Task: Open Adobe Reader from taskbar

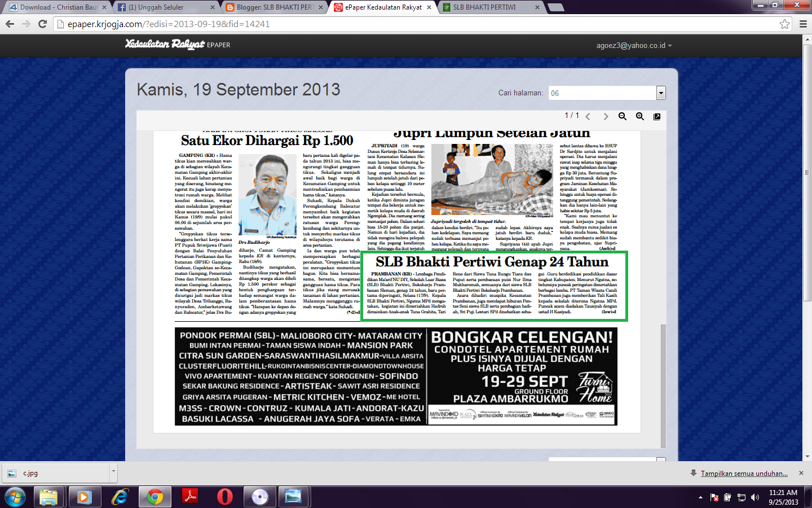Action: click(189, 497)
